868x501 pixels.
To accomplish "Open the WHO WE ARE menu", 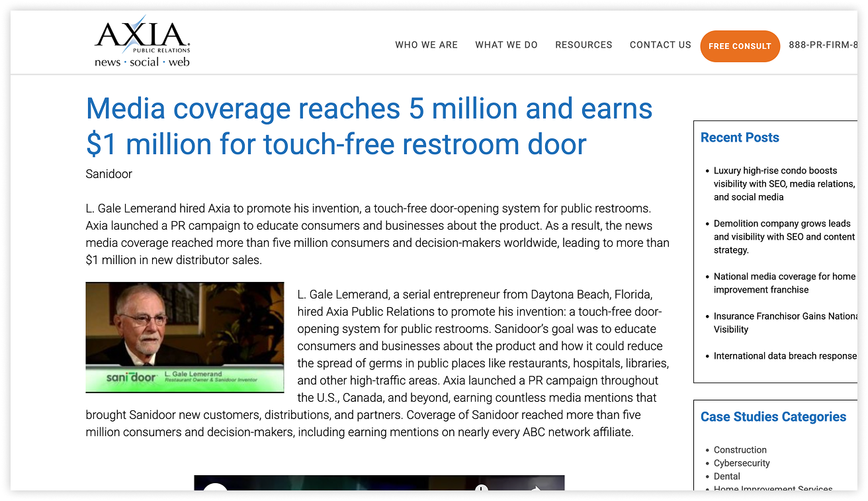I will click(x=426, y=45).
